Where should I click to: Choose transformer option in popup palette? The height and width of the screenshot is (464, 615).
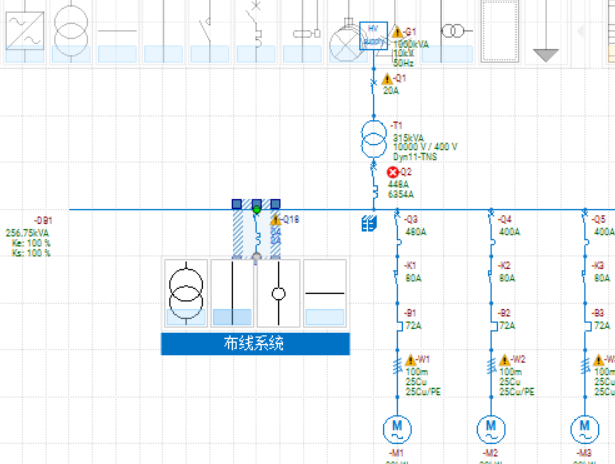186,293
